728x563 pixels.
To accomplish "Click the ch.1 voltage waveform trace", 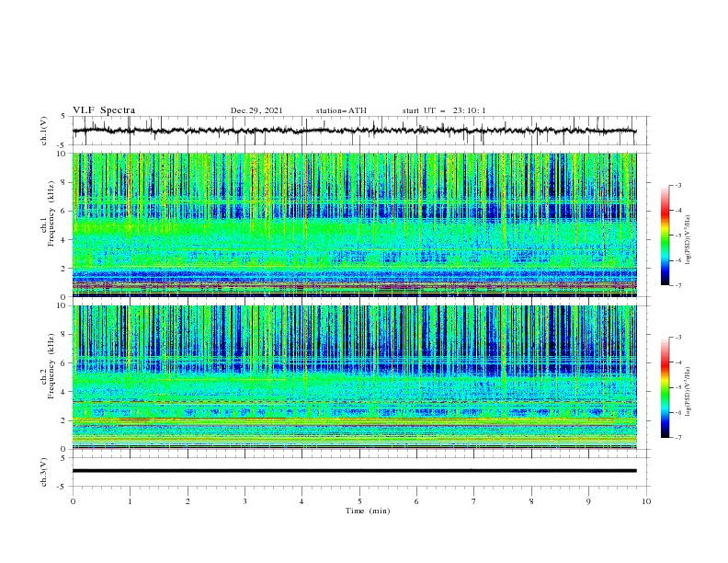I will 354,131.
